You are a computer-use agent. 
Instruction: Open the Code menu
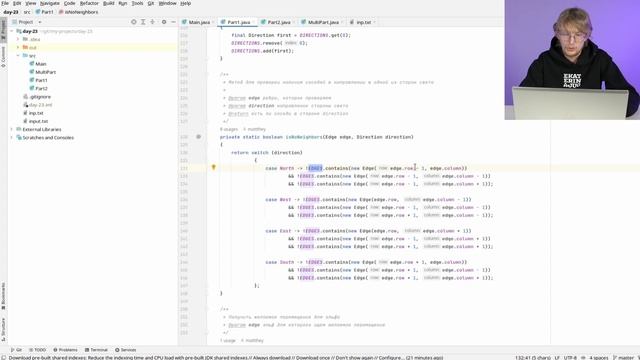coord(69,3)
